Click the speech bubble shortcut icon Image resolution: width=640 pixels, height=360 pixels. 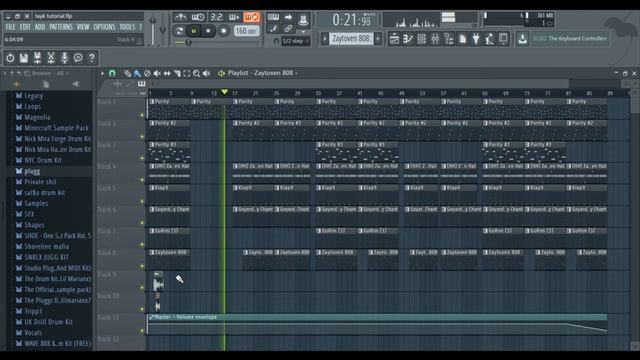[78, 58]
